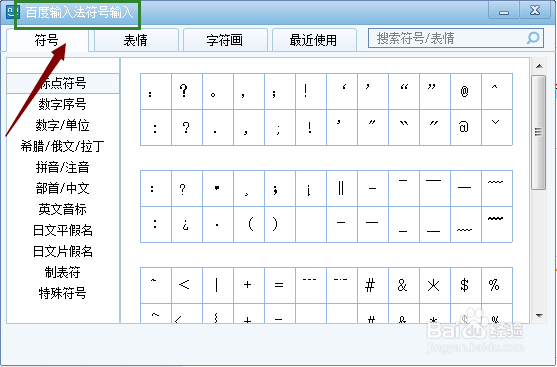Insert the inverted exclamation mark ¡

pyautogui.click(x=311, y=188)
